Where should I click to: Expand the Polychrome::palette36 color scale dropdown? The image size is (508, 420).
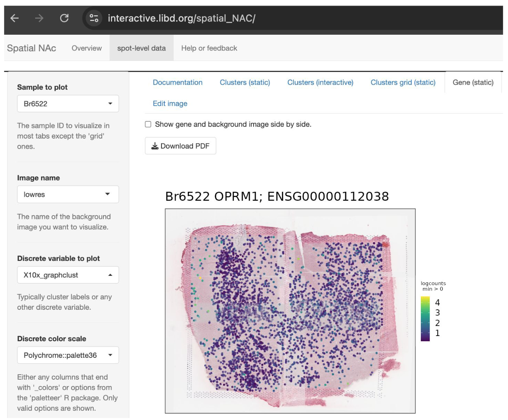coord(68,355)
